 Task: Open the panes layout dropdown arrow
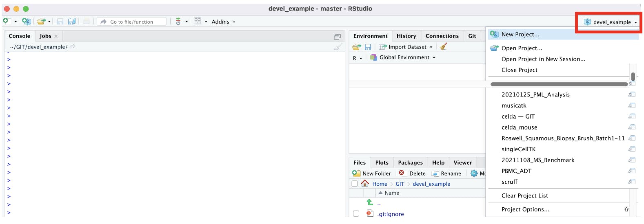(206, 22)
